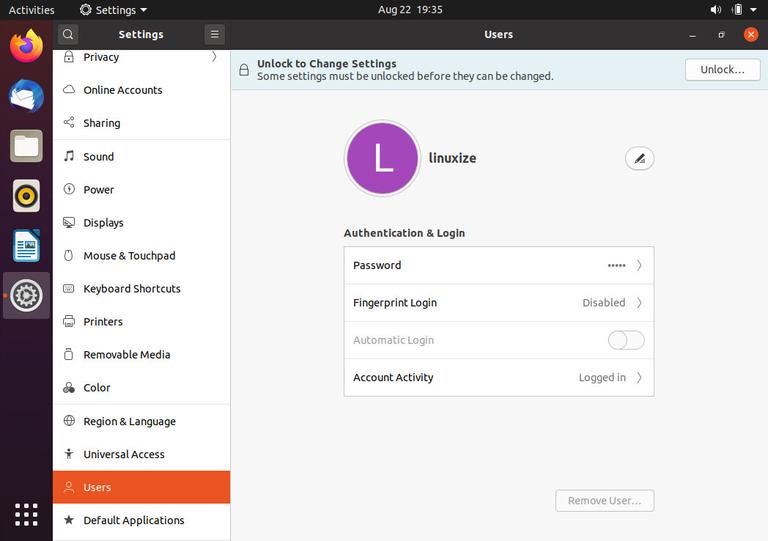Click the Remove User… button
The image size is (768, 541).
click(604, 501)
